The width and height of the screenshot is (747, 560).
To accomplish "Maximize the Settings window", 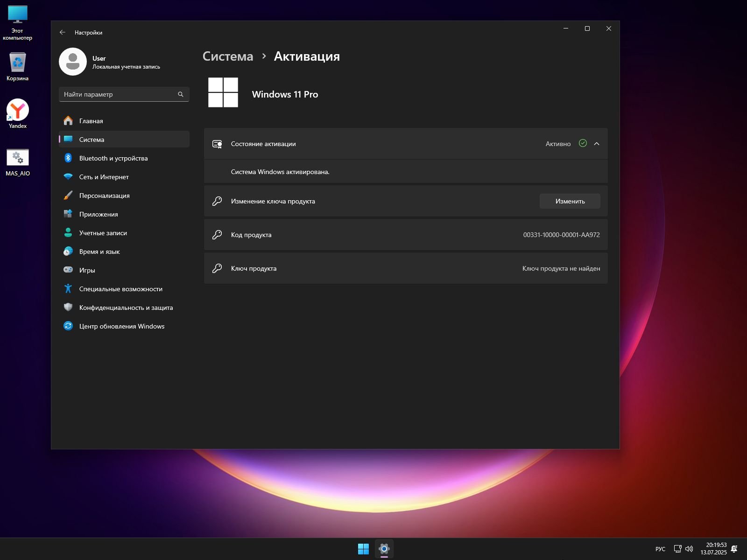I will [x=587, y=28].
